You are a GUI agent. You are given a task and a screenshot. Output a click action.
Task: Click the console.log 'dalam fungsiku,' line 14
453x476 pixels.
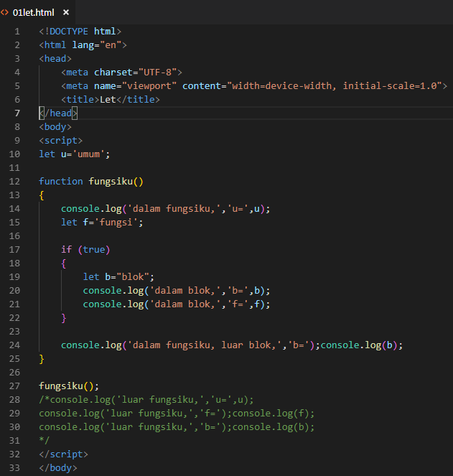[165, 209]
